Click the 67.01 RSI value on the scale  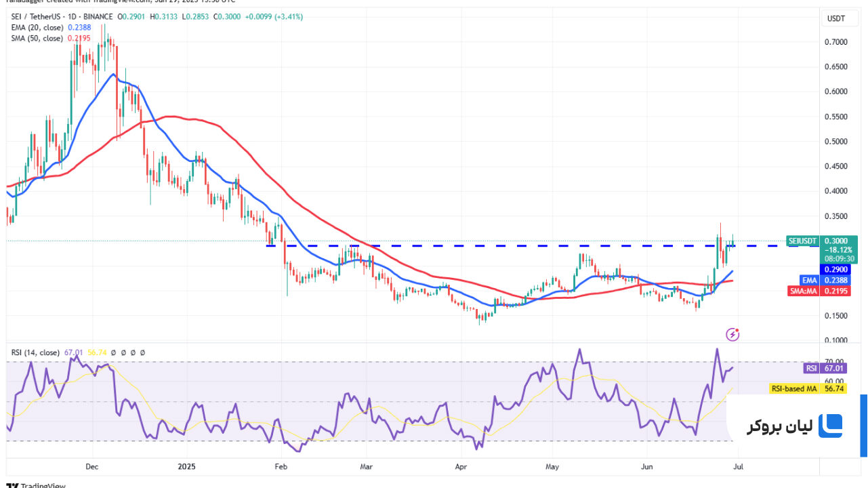[x=833, y=368]
